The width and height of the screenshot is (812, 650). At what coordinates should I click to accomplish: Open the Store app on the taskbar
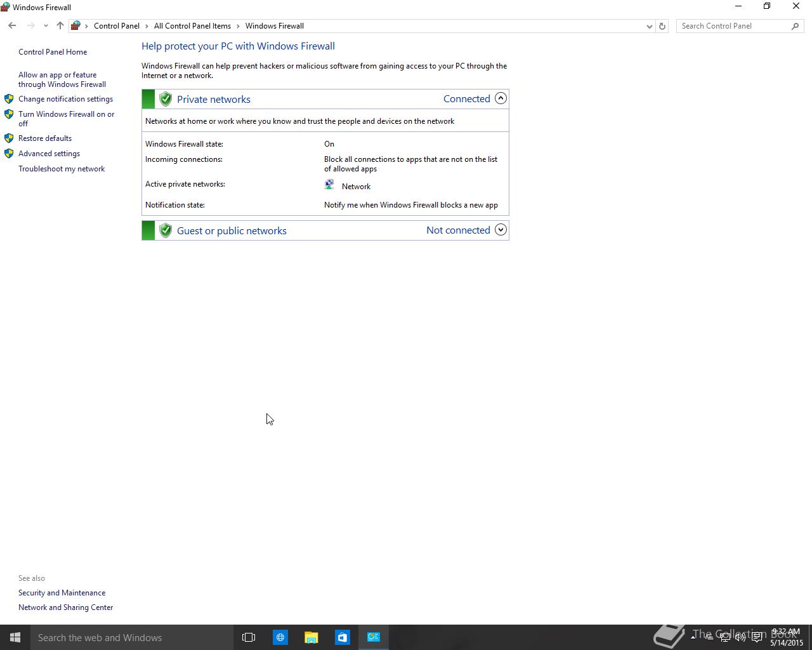pos(342,637)
